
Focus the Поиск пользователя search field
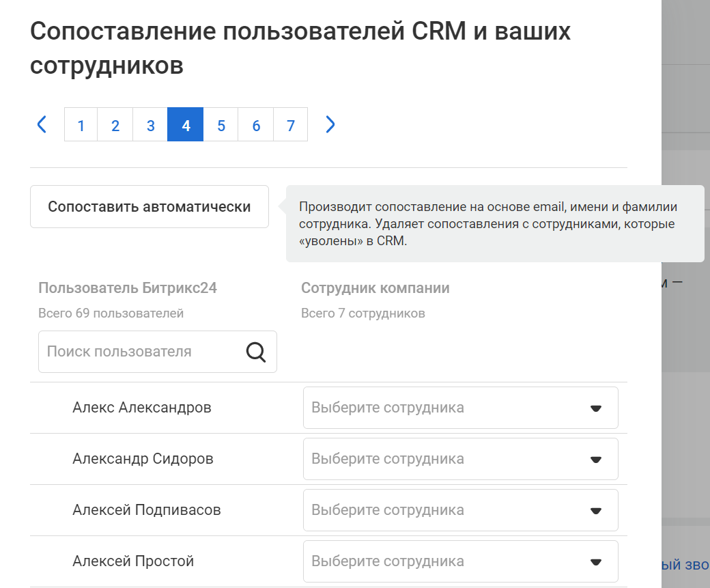tap(140, 352)
